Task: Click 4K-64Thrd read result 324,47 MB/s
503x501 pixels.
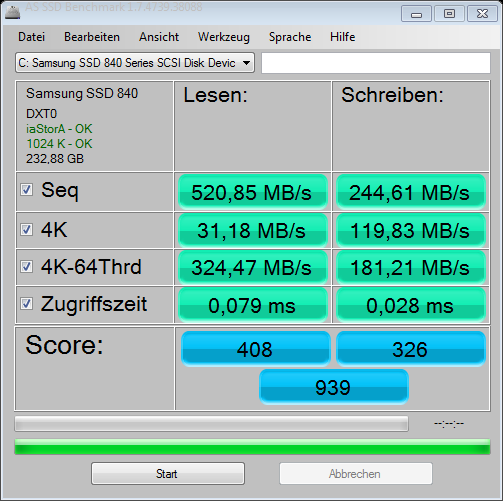Action: coord(253,267)
